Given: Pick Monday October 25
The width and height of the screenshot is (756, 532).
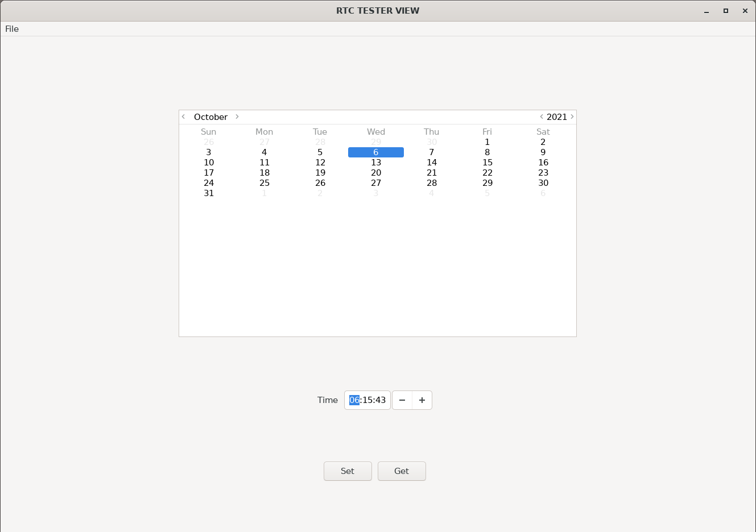Looking at the screenshot, I should [x=265, y=183].
